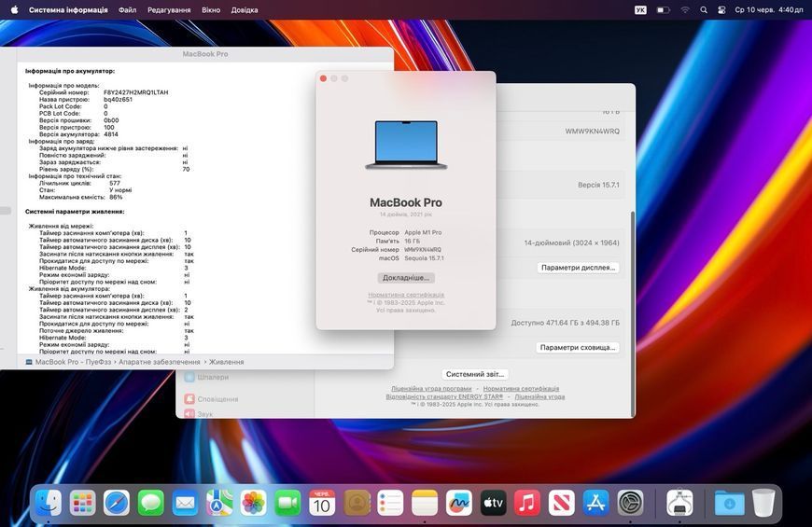Image resolution: width=812 pixels, height=527 pixels.
Task: Click Доступно 471.64 ГБ з 494.38 ГБ text
Action: point(565,323)
